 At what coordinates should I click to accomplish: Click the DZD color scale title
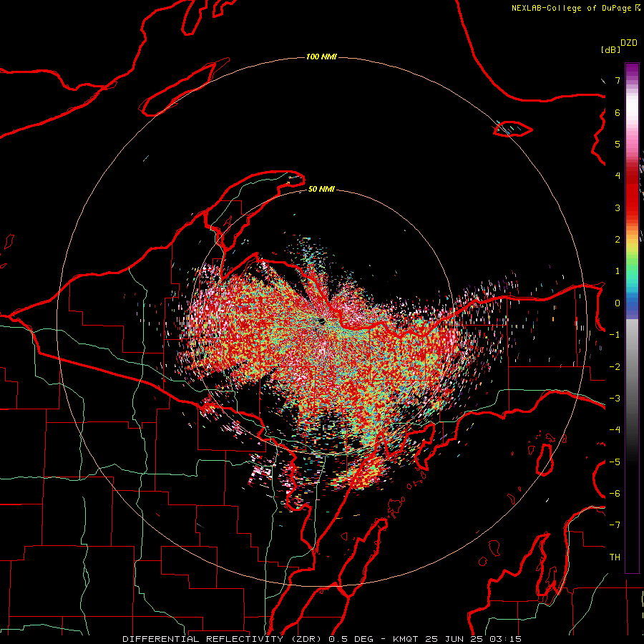pyautogui.click(x=629, y=43)
